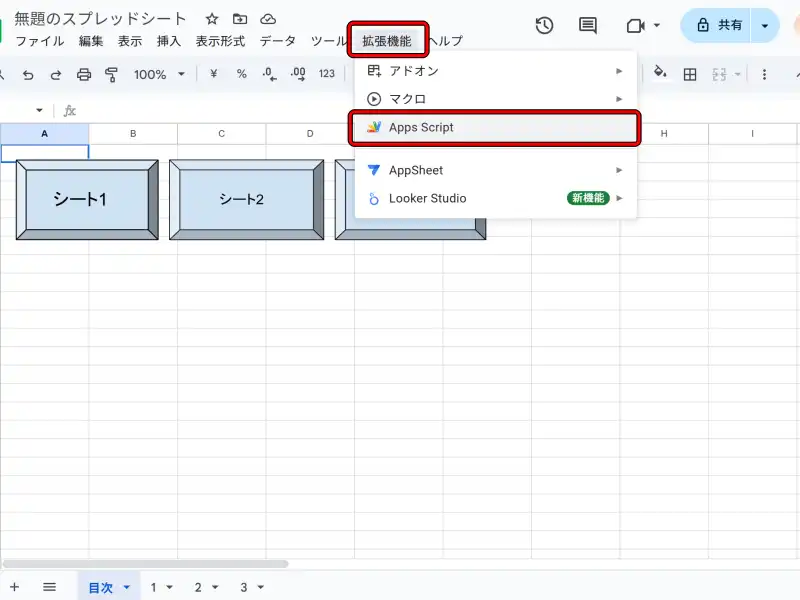Viewport: 800px width, 600px height.
Task: Click the 共有 share button
Action: point(715,26)
